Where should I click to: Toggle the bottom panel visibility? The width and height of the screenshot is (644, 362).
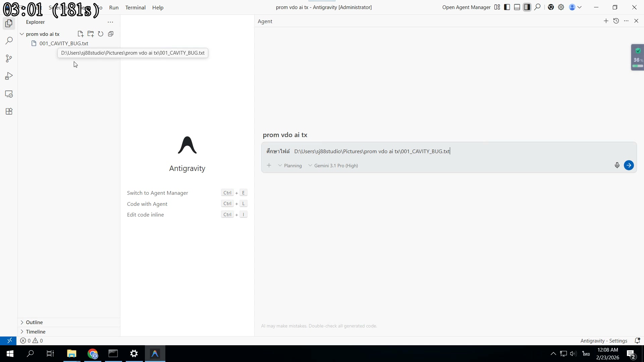click(517, 7)
